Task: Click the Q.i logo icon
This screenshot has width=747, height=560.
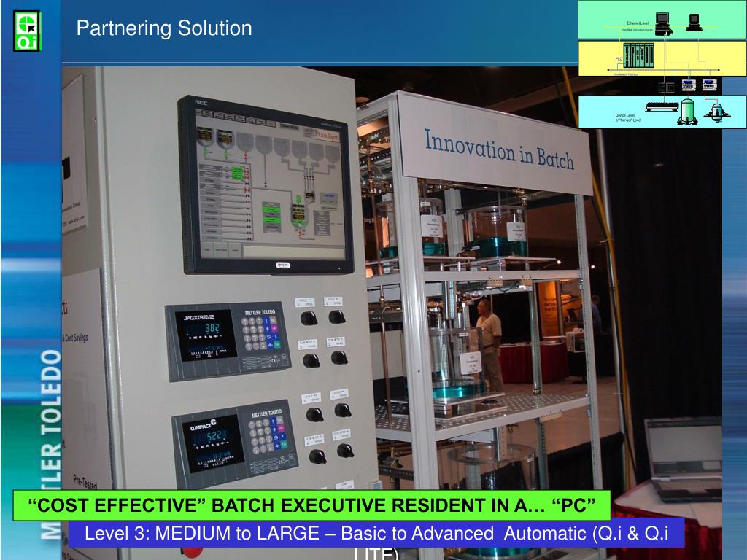Action: coord(27,31)
